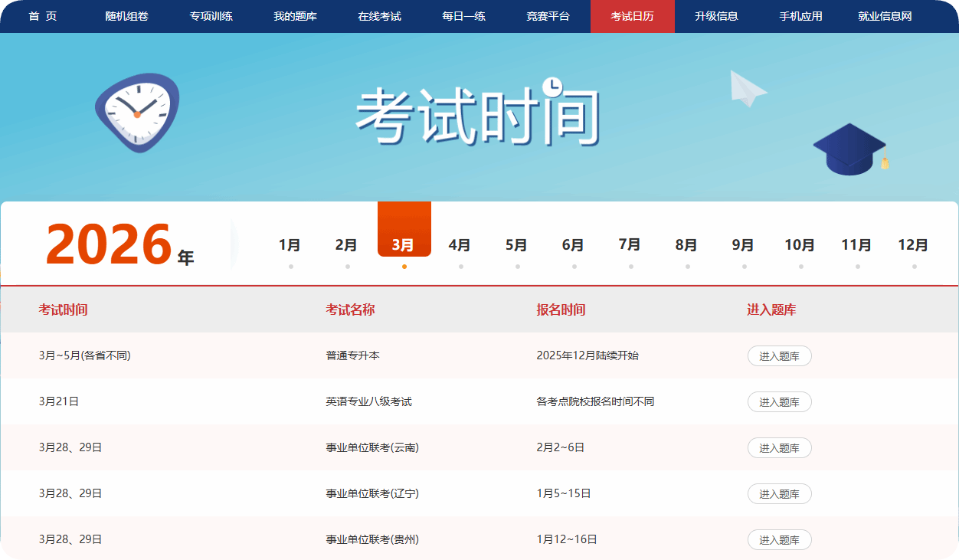959x560 pixels.
Task: Select the 1月 month tab
Action: (x=290, y=245)
